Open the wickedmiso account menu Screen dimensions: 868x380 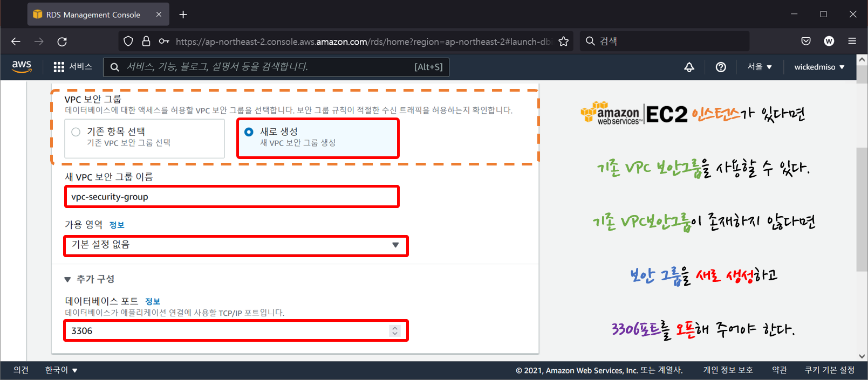click(819, 67)
